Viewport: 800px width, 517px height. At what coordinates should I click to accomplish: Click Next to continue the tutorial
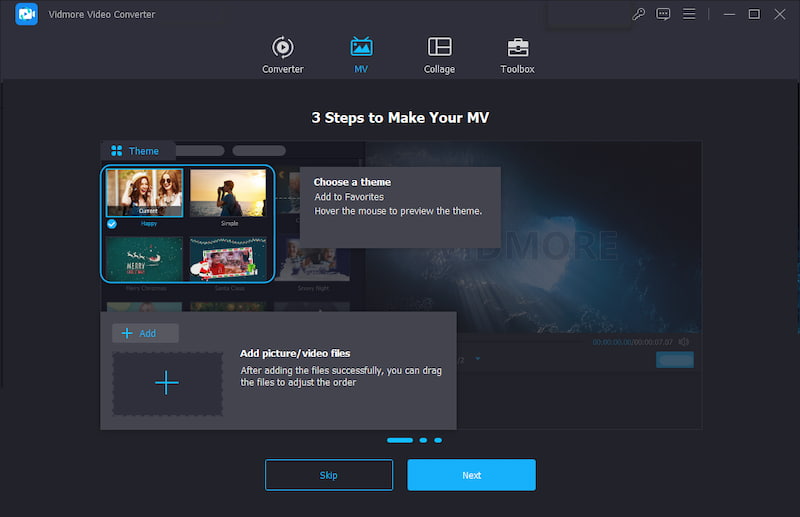tap(471, 475)
